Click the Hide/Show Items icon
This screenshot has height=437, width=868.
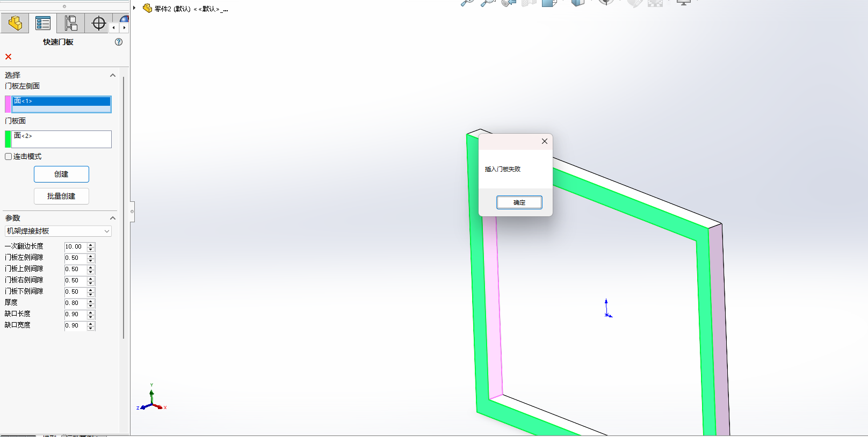point(606,2)
